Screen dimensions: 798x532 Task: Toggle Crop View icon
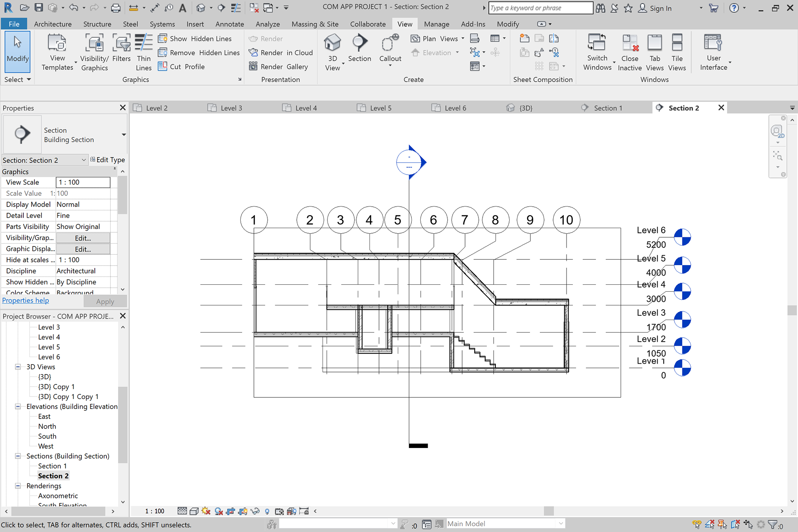[x=231, y=511]
